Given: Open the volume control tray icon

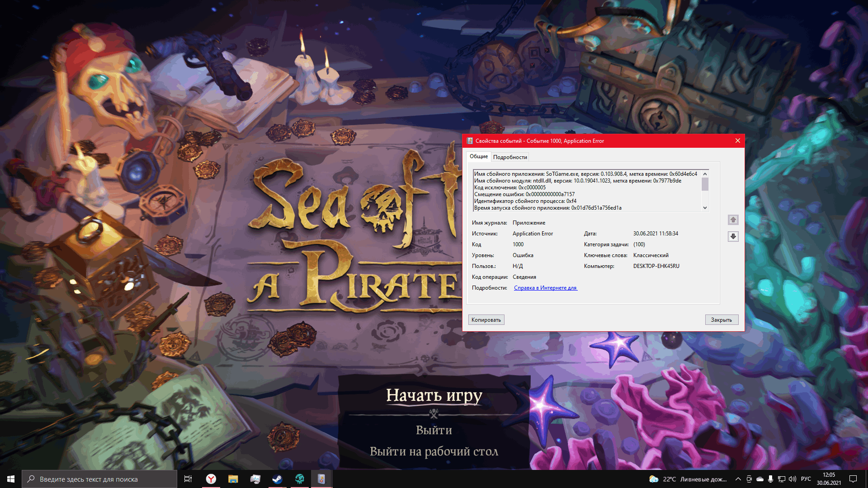Looking at the screenshot, I should [792, 479].
